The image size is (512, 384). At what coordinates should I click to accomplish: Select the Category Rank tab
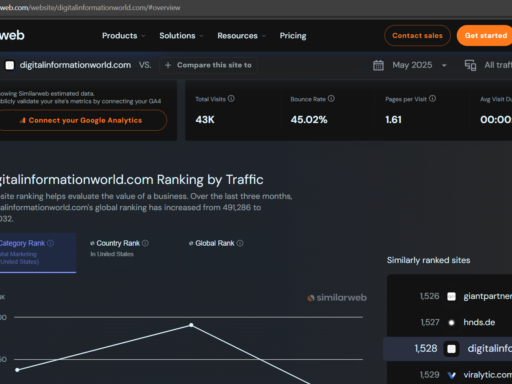(38, 253)
